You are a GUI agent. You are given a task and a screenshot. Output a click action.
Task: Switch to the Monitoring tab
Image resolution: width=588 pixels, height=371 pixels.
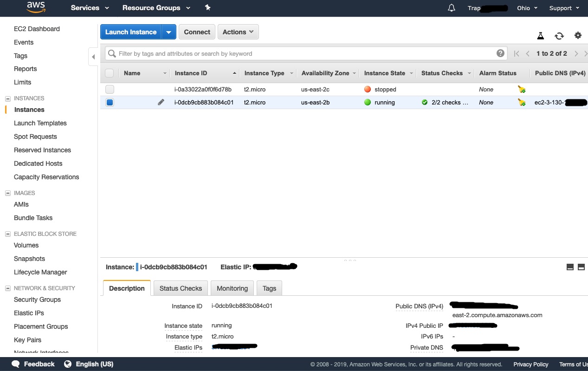pyautogui.click(x=232, y=288)
